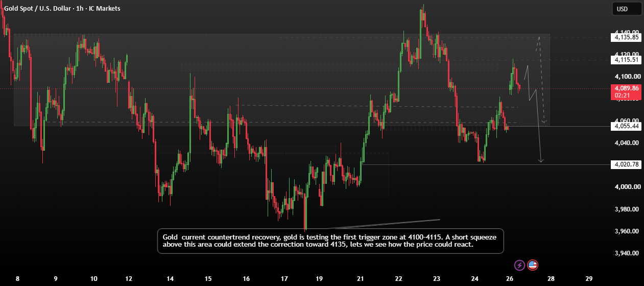
Task: Open the USD currency selector
Action: coord(626,9)
